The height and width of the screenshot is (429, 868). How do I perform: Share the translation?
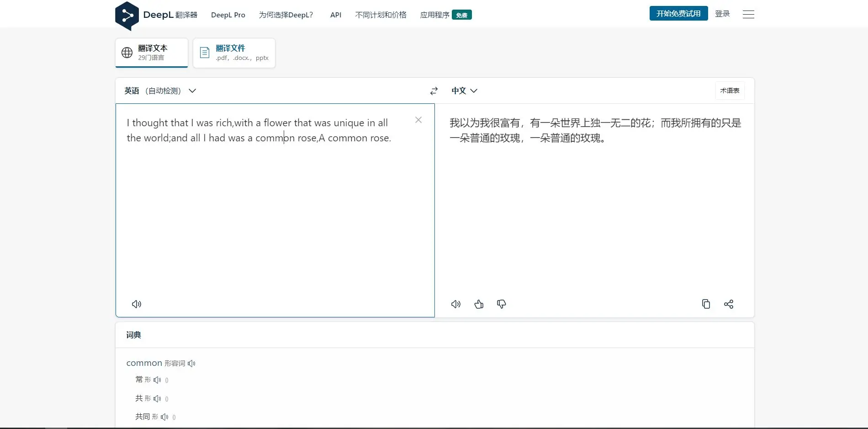pos(729,304)
